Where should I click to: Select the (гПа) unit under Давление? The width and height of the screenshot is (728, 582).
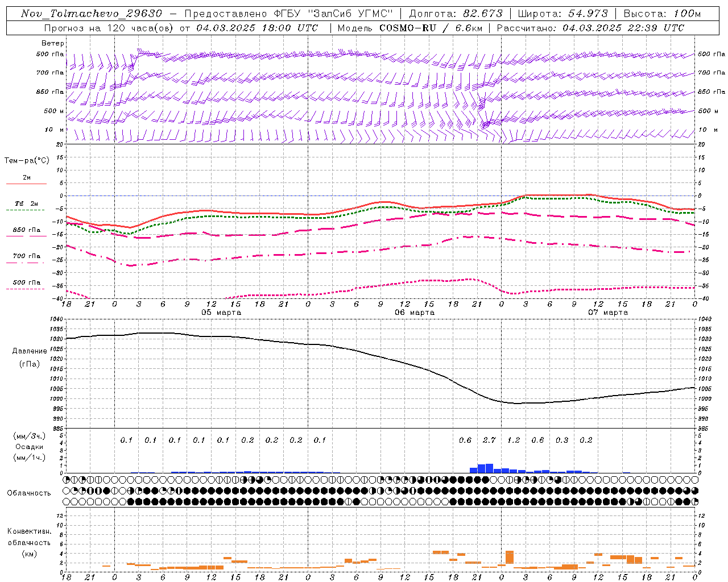pyautogui.click(x=30, y=364)
